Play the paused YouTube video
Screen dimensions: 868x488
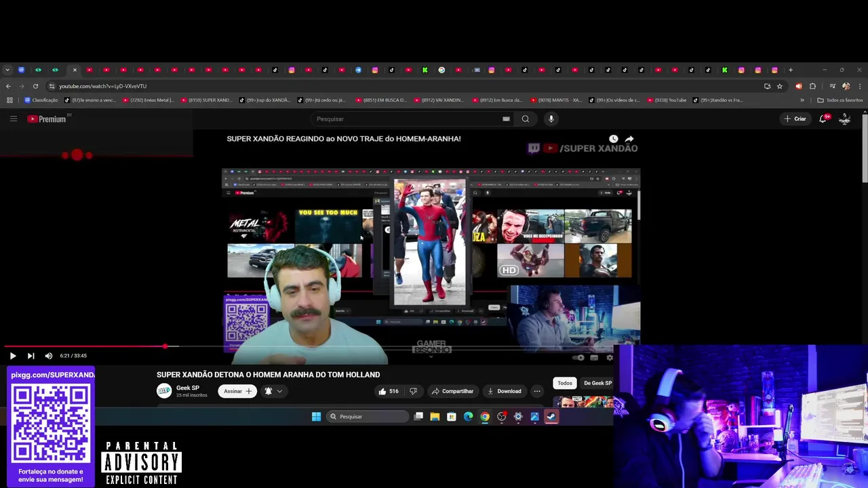click(13, 356)
